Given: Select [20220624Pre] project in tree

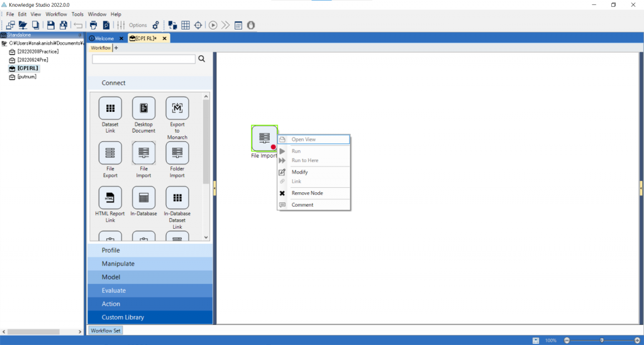Looking at the screenshot, I should pyautogui.click(x=33, y=60).
